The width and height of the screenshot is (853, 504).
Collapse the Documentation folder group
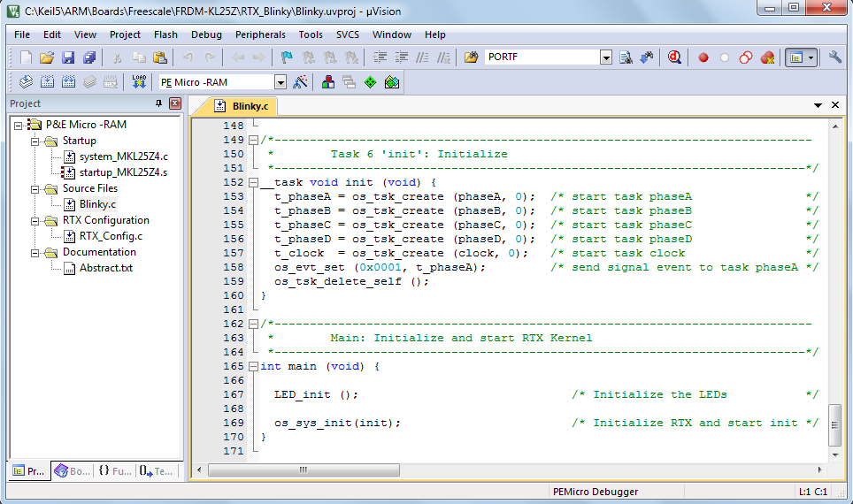point(35,253)
